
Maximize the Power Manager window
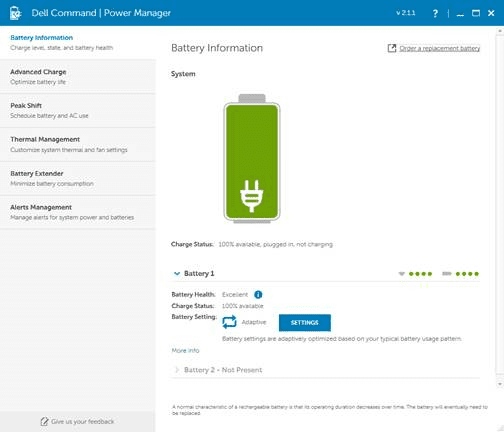click(x=476, y=13)
